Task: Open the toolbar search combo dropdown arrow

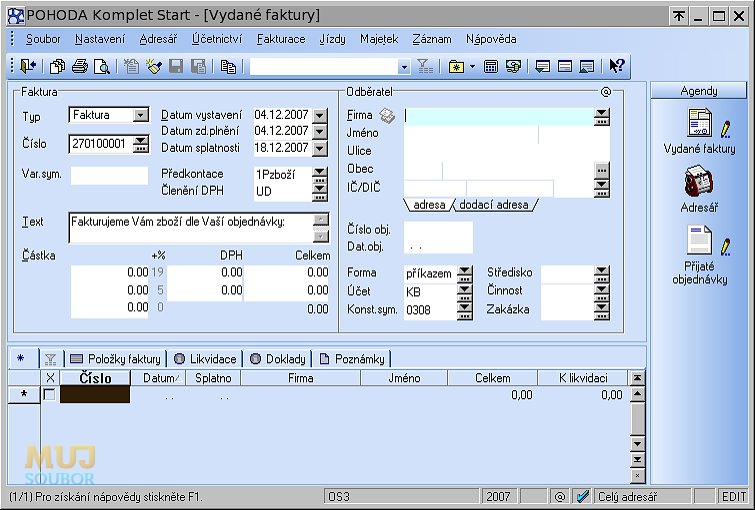Action: pos(404,67)
